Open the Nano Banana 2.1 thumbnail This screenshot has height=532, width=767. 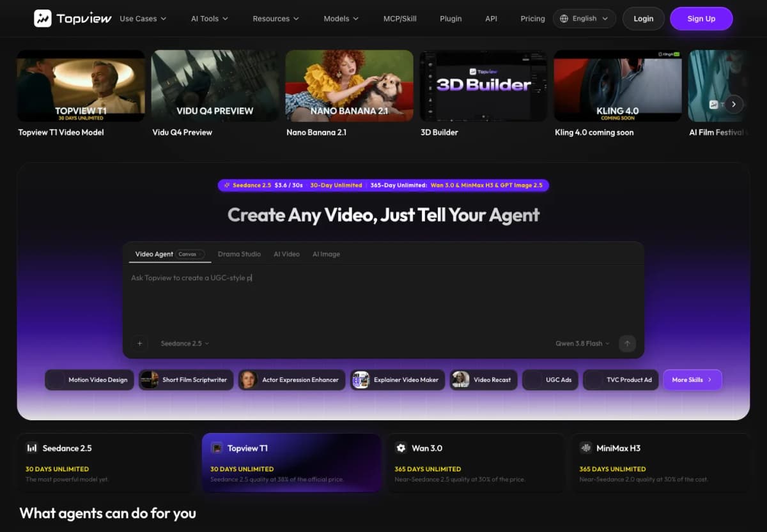pos(349,86)
